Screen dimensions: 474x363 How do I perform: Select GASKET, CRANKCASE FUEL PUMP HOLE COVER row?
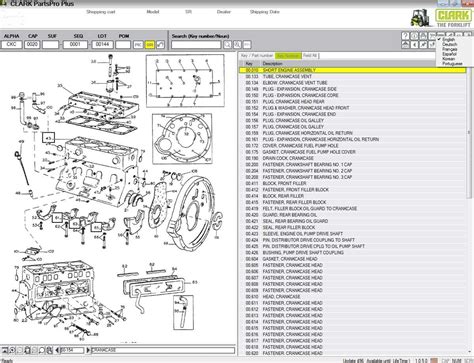pyautogui.click(x=353, y=152)
